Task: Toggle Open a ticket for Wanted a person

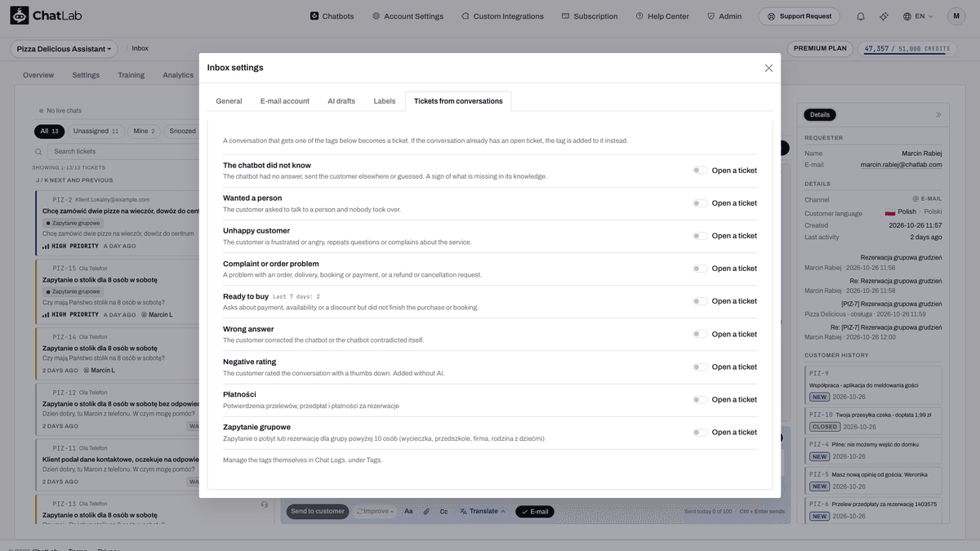Action: pos(700,203)
